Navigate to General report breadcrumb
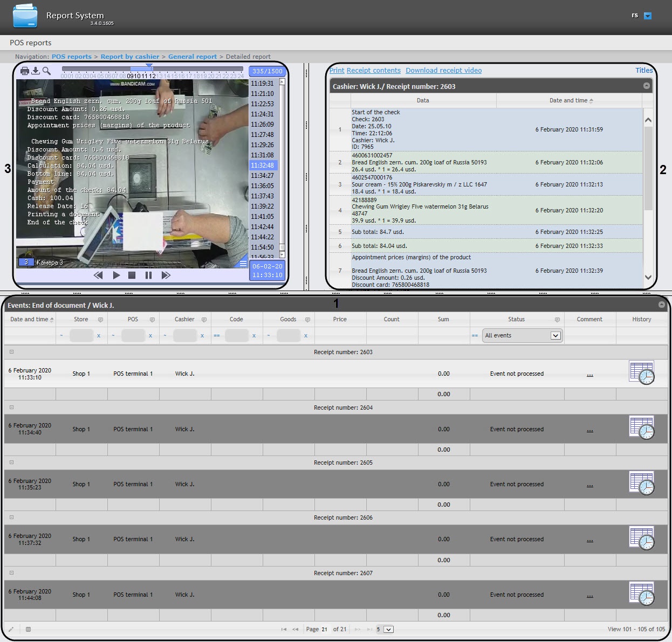 pos(192,57)
